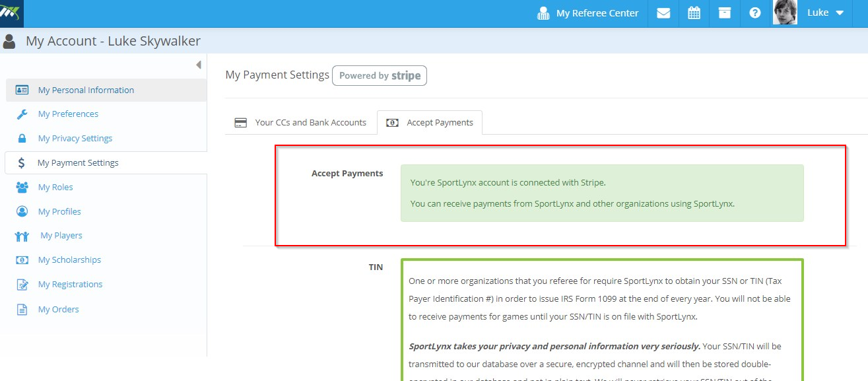
Task: Click the edit icon for My Registrations
Action: pos(22,285)
